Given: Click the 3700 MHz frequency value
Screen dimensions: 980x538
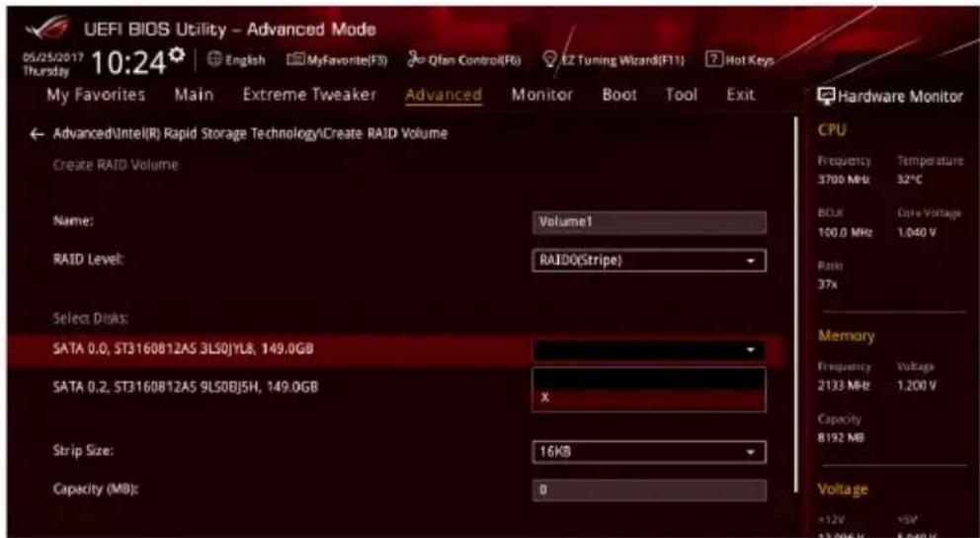Looking at the screenshot, I should click(844, 180).
